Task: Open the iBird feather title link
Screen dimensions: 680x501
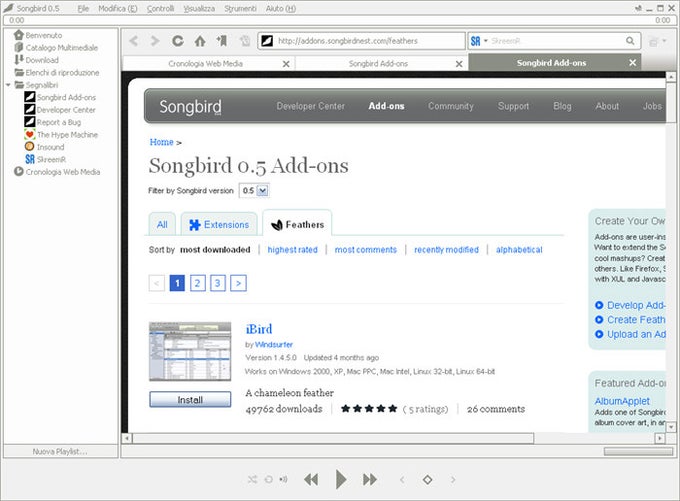Action: (259, 329)
